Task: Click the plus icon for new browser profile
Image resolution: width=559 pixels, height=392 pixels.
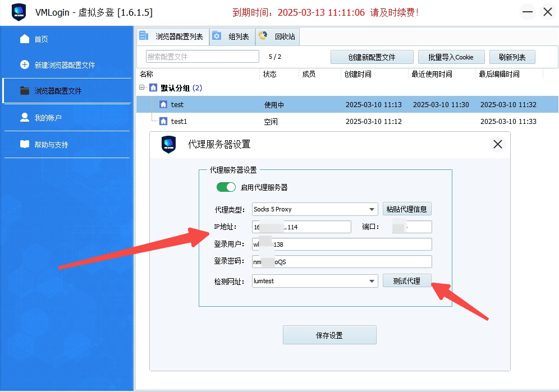Action: click(25, 64)
